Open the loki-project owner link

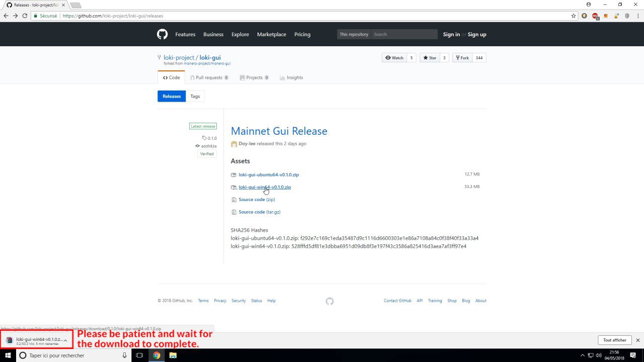click(179, 58)
